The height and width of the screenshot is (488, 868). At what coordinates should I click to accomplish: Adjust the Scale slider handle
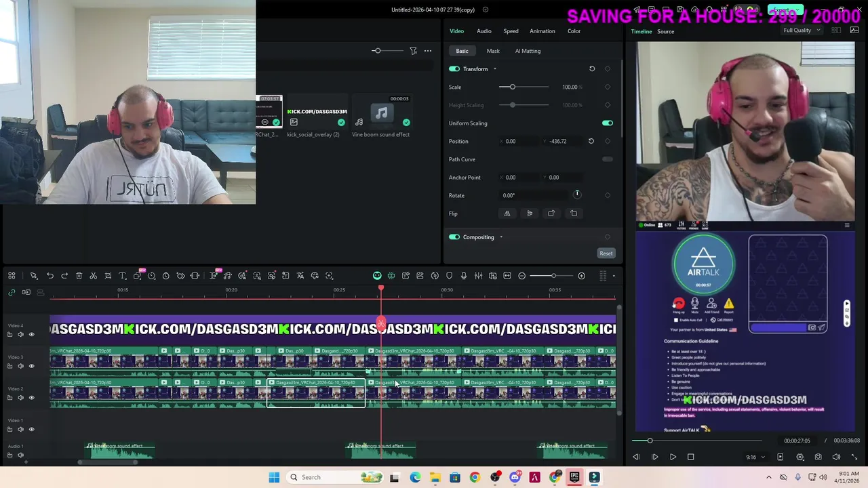pyautogui.click(x=513, y=87)
